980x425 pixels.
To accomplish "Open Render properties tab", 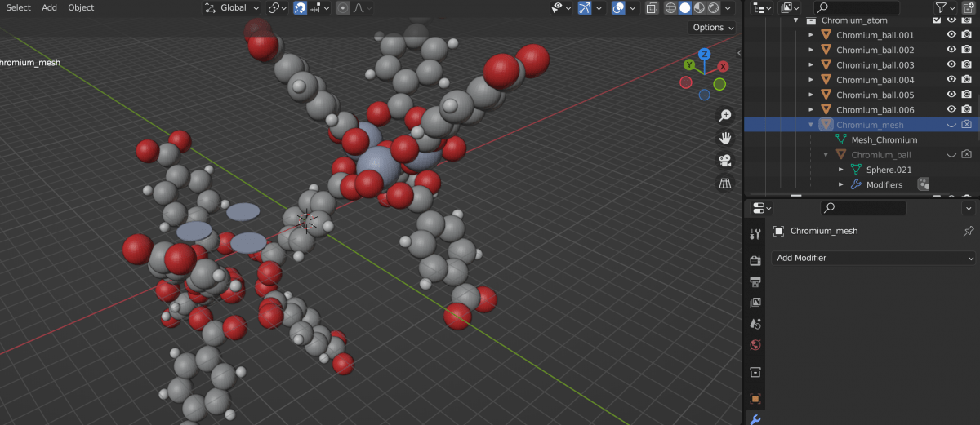I will (755, 260).
